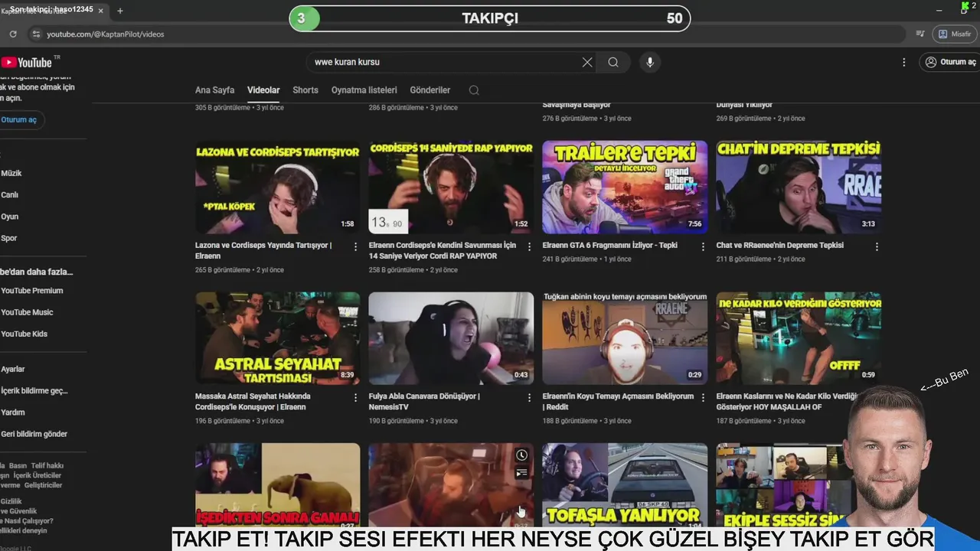
Task: Click Geliştiriciler footer link
Action: [42, 485]
